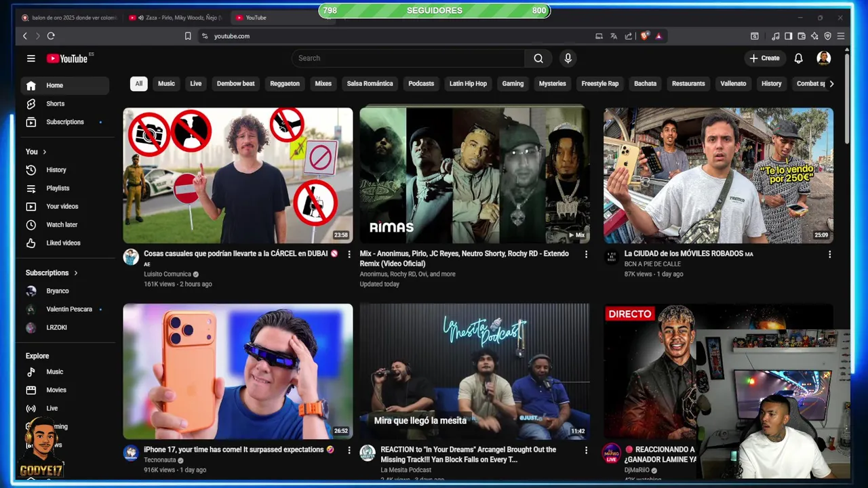Open LRZOKI subscription channel

[x=65, y=328]
